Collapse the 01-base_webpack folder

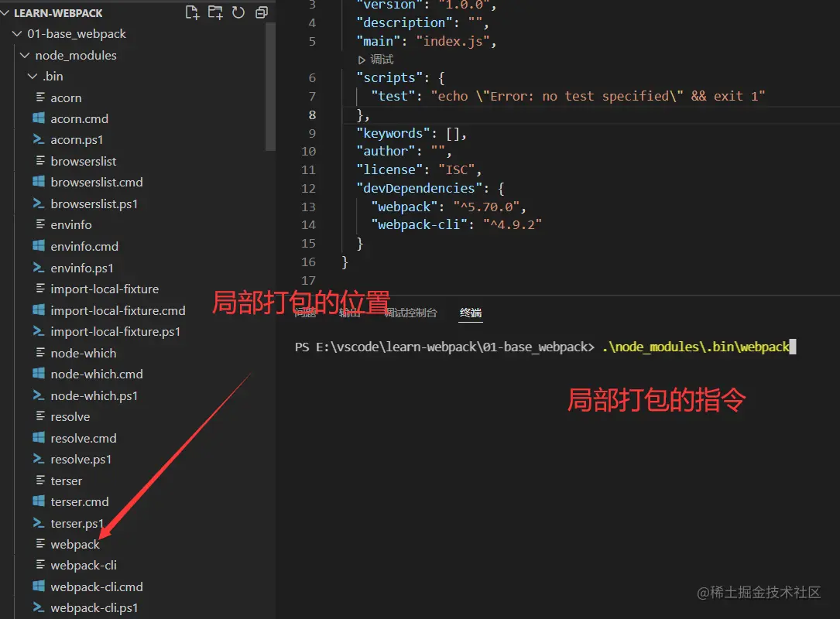click(17, 34)
